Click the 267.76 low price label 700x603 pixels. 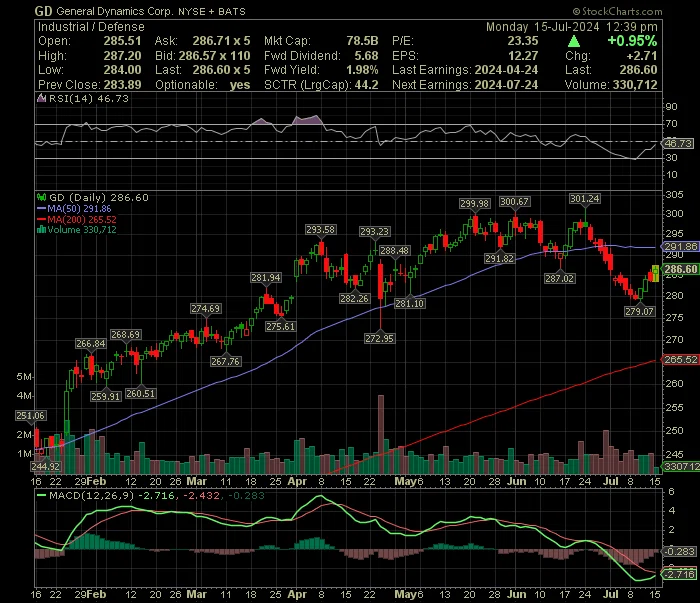tap(225, 361)
